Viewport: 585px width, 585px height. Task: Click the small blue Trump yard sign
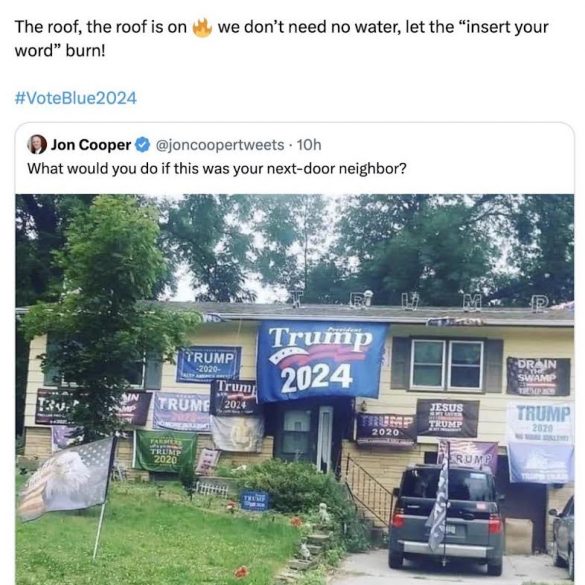pyautogui.click(x=254, y=500)
